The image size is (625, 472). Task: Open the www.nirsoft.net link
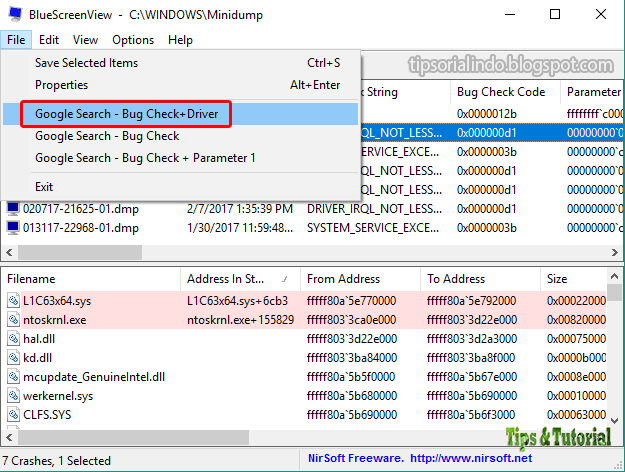point(471,458)
